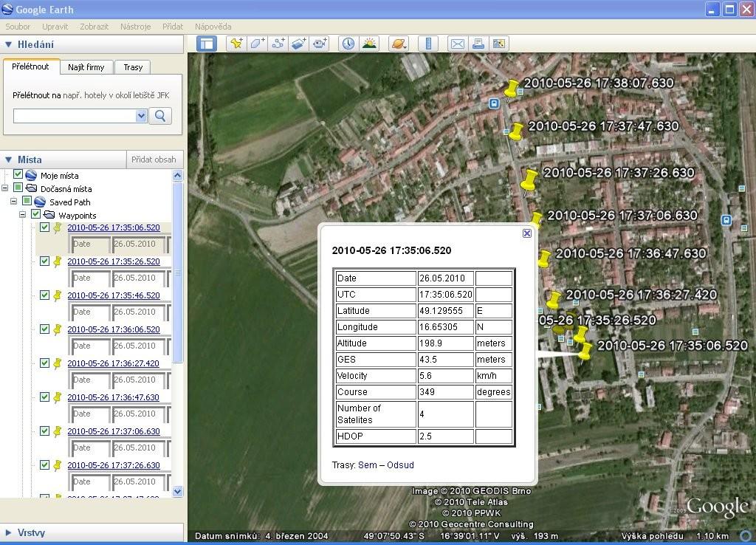View in Google Maps icon

(x=499, y=44)
